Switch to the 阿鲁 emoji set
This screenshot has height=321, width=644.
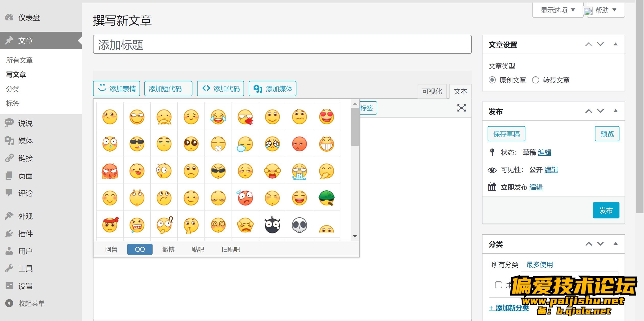pos(111,249)
